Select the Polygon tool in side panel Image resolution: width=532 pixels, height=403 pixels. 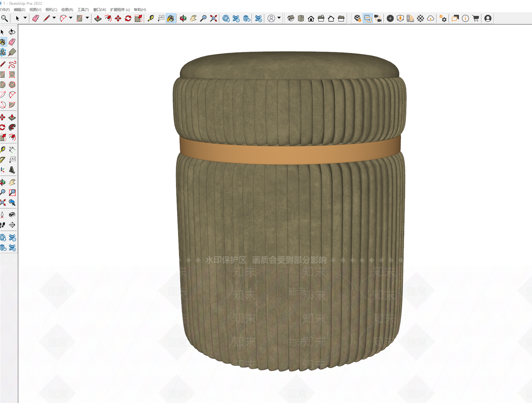pos(12,85)
